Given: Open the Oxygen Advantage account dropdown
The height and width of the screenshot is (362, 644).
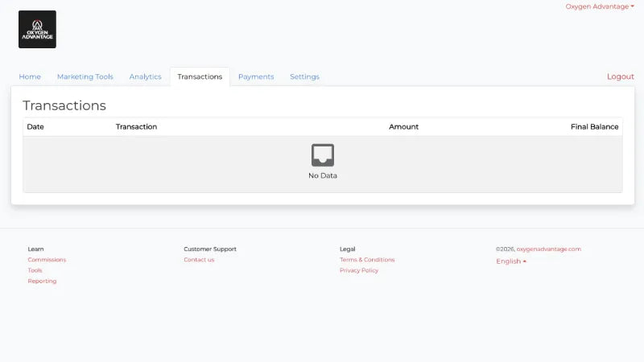Looking at the screenshot, I should coord(600,6).
